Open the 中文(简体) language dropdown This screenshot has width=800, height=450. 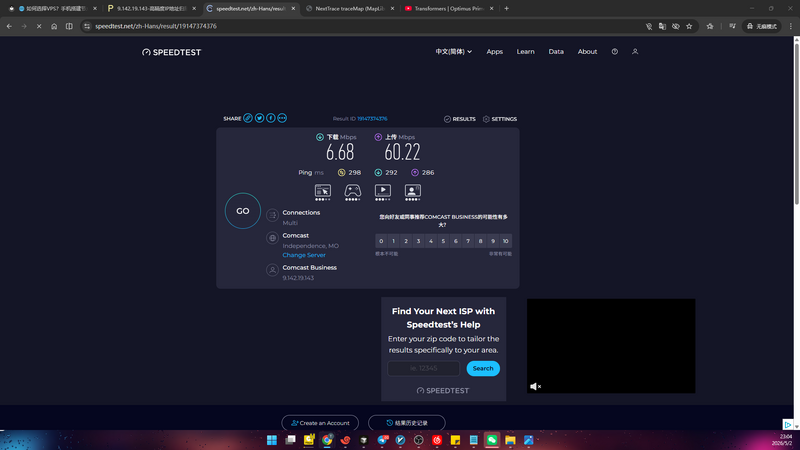tap(454, 52)
